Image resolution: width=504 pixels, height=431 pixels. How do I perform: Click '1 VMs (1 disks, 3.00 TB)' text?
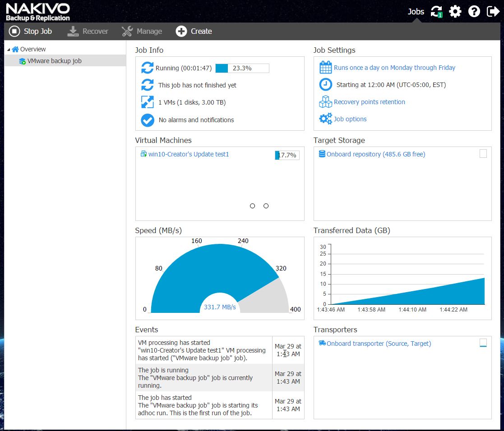192,102
